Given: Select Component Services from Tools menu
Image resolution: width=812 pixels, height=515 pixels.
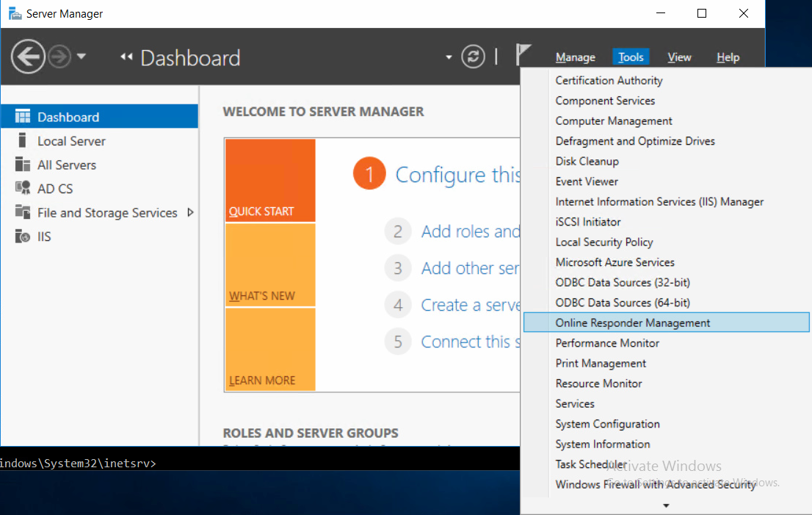Looking at the screenshot, I should click(x=605, y=101).
